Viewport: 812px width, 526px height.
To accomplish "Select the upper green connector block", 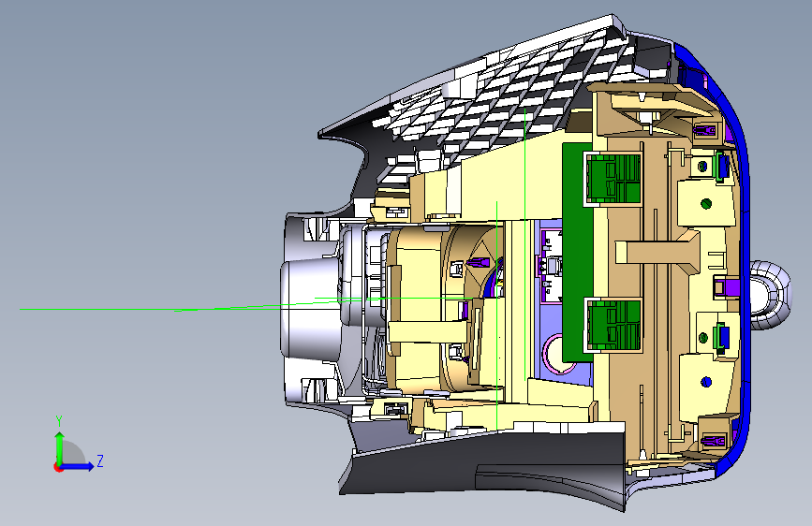I will pyautogui.click(x=613, y=179).
